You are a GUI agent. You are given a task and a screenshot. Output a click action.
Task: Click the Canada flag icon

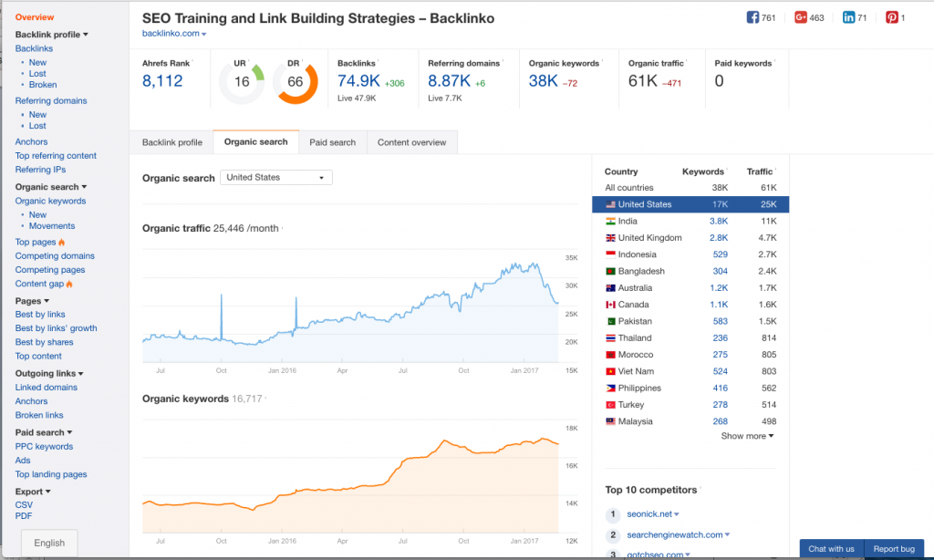(x=610, y=305)
